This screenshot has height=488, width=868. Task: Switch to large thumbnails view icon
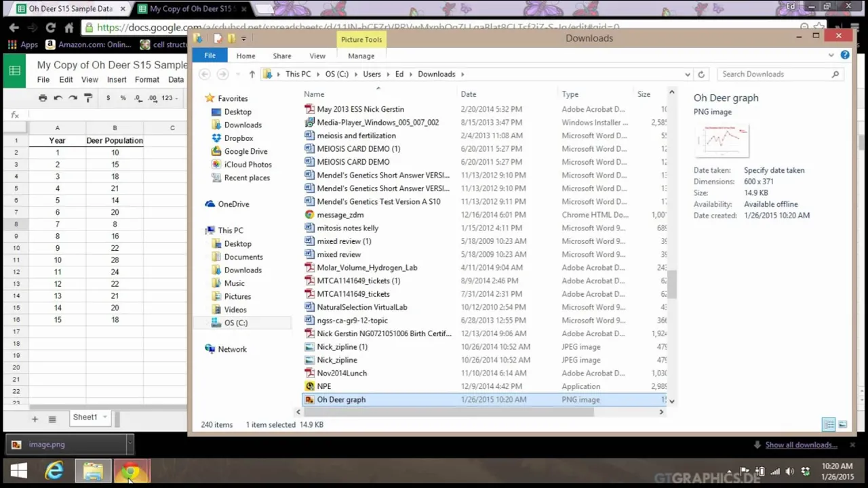click(x=842, y=424)
